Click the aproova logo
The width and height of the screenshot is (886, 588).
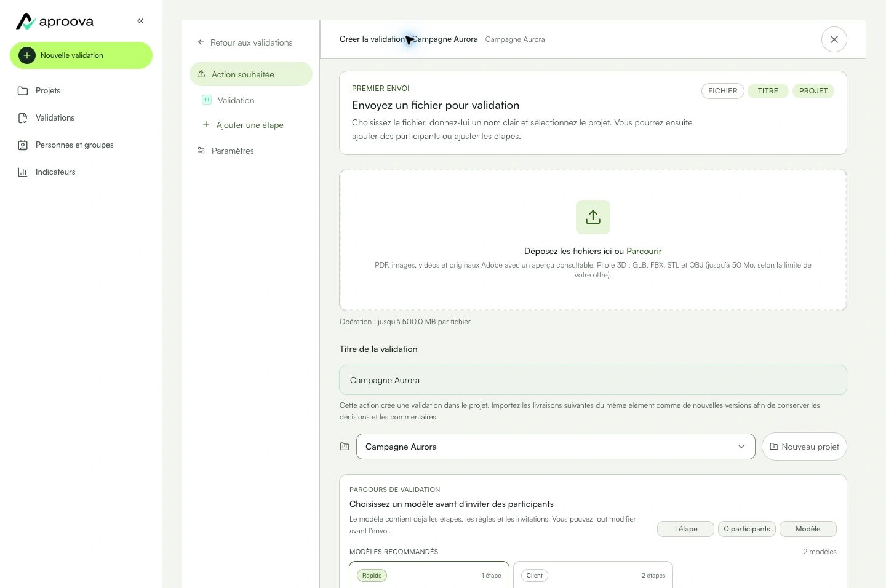click(x=55, y=22)
